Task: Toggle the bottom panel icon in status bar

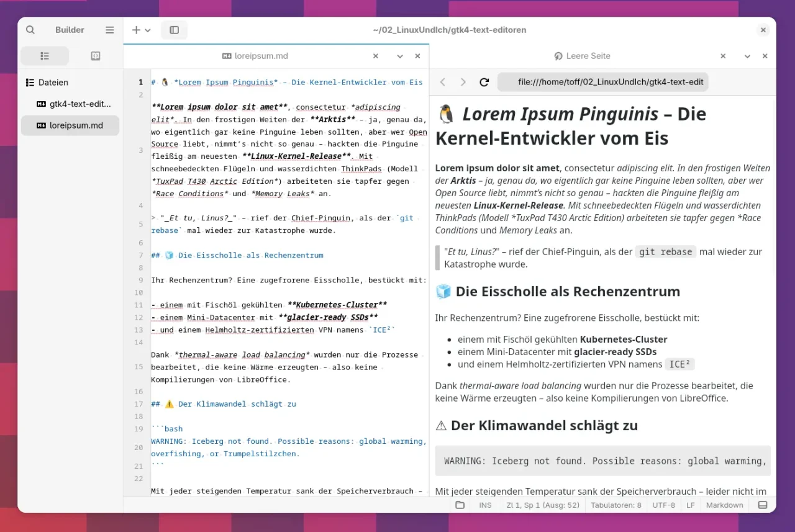Action: tap(763, 505)
